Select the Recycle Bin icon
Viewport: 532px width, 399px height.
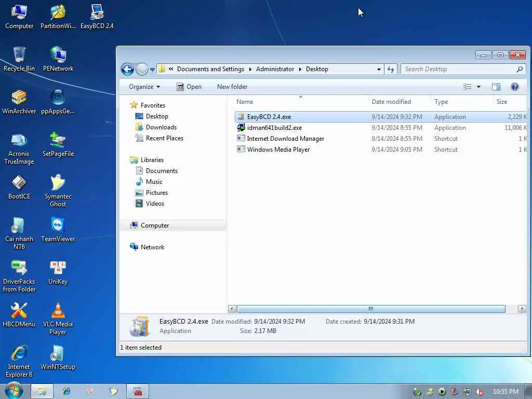click(19, 59)
